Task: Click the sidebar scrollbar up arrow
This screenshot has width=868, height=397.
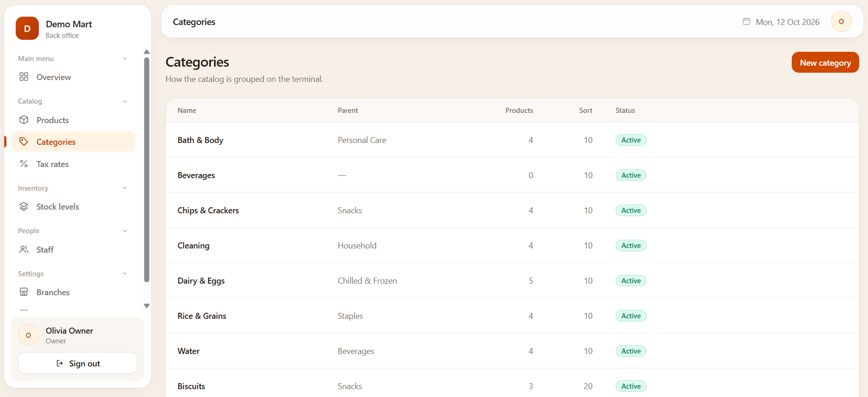Action: (x=147, y=52)
